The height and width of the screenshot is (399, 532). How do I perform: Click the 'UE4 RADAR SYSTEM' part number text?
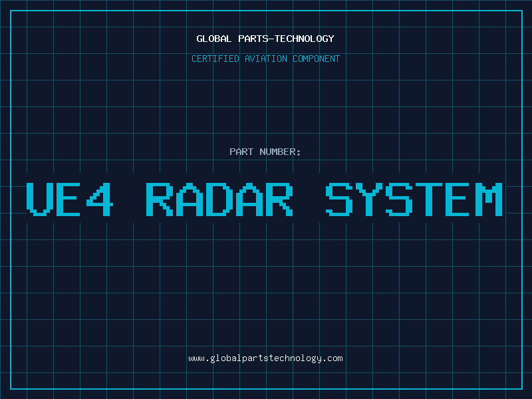tap(264, 199)
